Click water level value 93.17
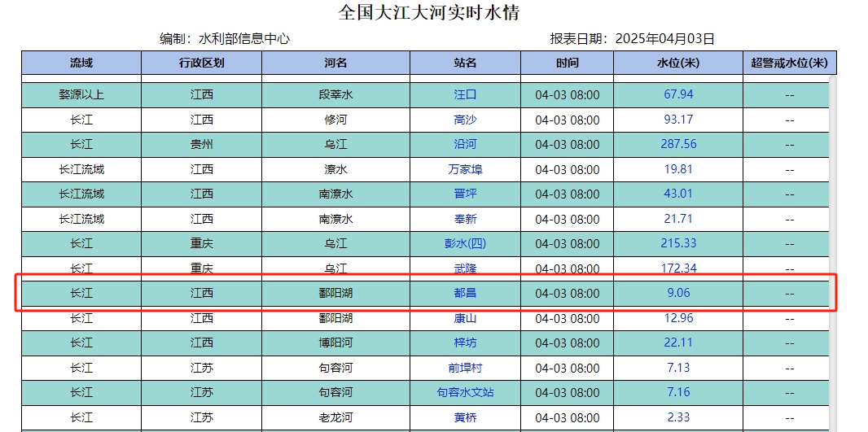The width and height of the screenshot is (868, 432). point(678,119)
